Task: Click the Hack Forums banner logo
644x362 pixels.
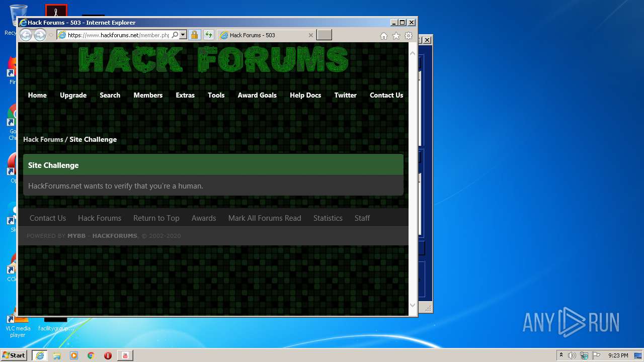Action: click(213, 59)
